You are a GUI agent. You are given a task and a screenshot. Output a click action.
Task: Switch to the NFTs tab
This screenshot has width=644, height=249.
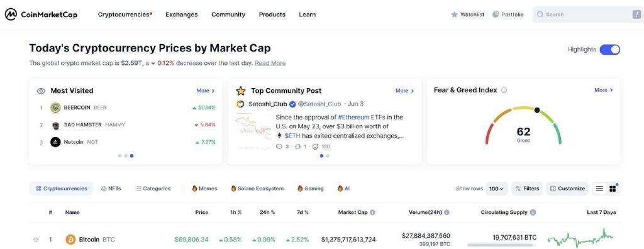point(111,189)
